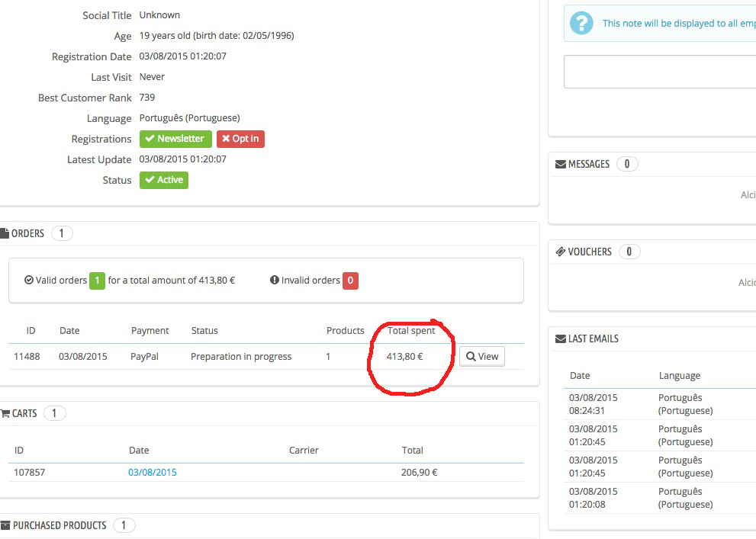Click the Messages count badge
This screenshot has width=756, height=539.
[x=627, y=164]
